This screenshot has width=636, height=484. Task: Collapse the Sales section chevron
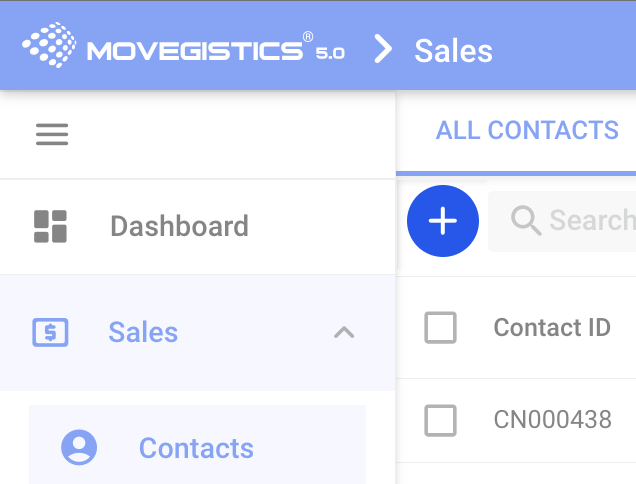pos(344,332)
